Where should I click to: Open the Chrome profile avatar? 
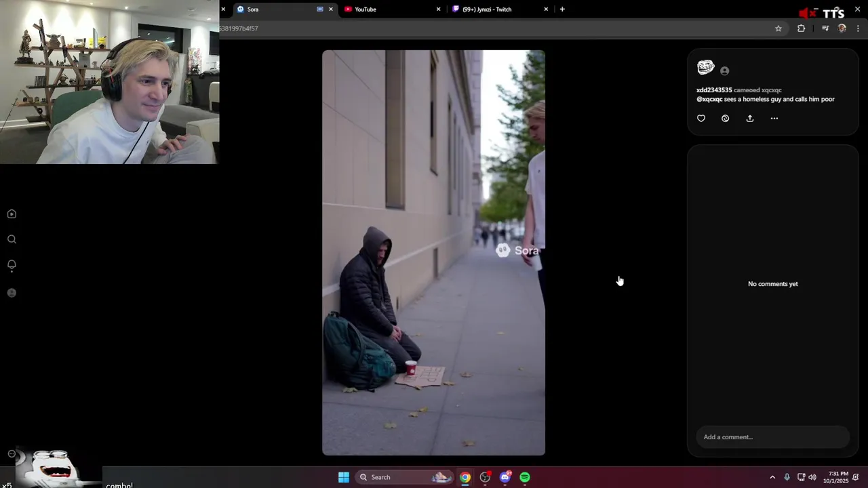842,28
